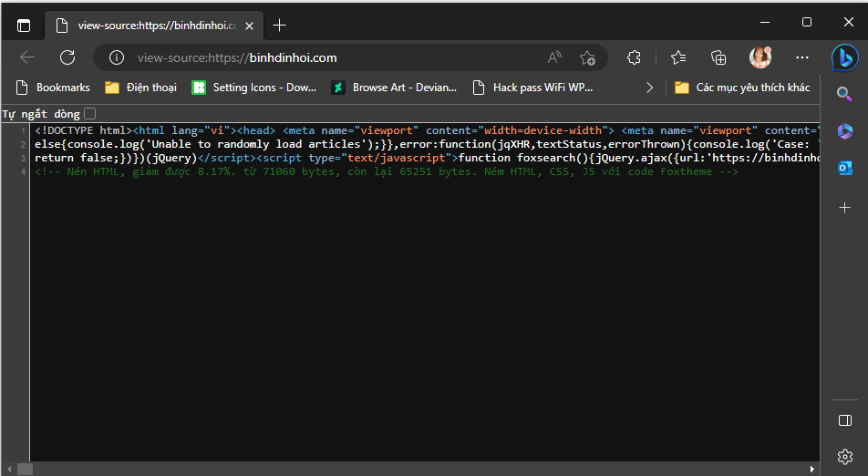Open sidebar settings gear

(844, 457)
